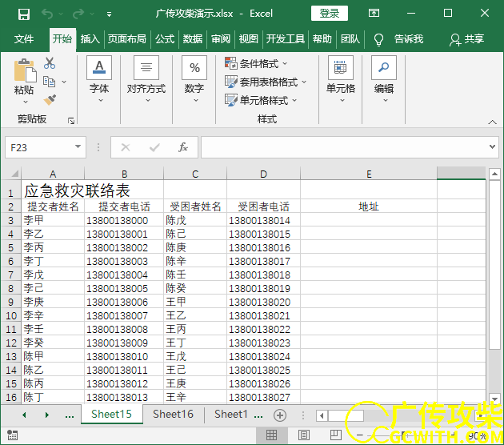This screenshot has width=504, height=445.
Task: Click the Copy icon
Action: (x=49, y=82)
